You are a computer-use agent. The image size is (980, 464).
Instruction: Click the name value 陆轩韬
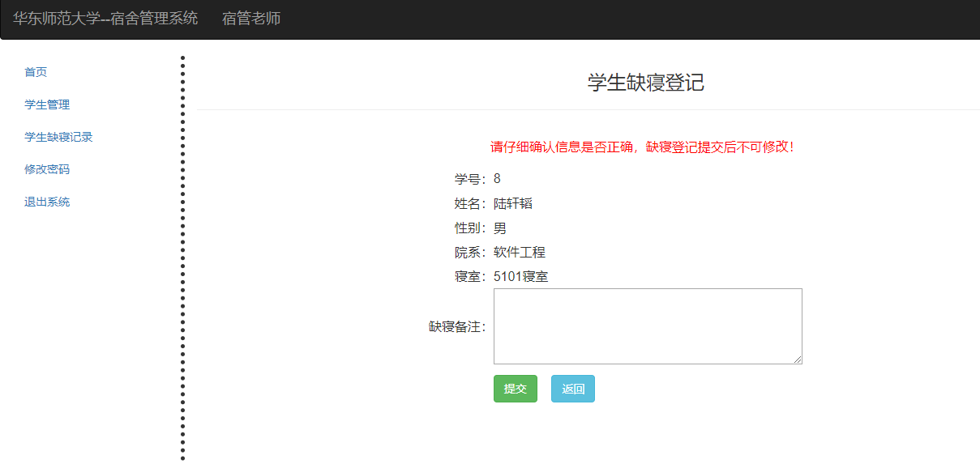pos(513,203)
